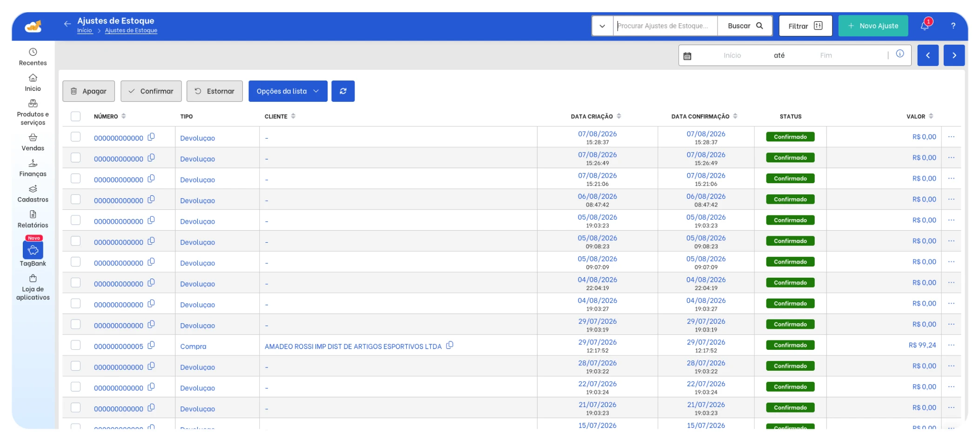
Task: Toggle the select-all checkbox in header
Action: click(75, 116)
